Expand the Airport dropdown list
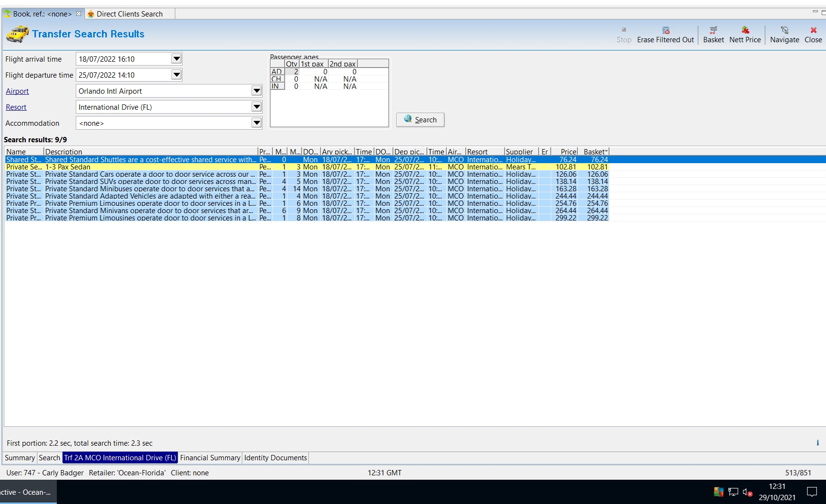Viewport: 826px width, 504px height. (x=257, y=91)
